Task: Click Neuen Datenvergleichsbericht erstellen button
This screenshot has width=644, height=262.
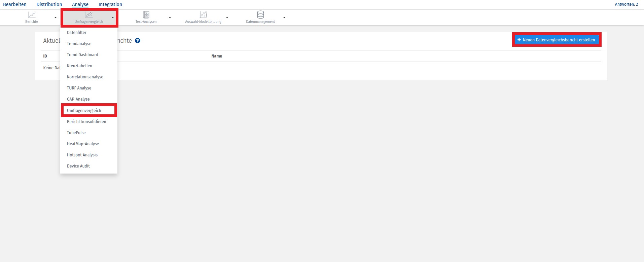Action: pyautogui.click(x=557, y=40)
